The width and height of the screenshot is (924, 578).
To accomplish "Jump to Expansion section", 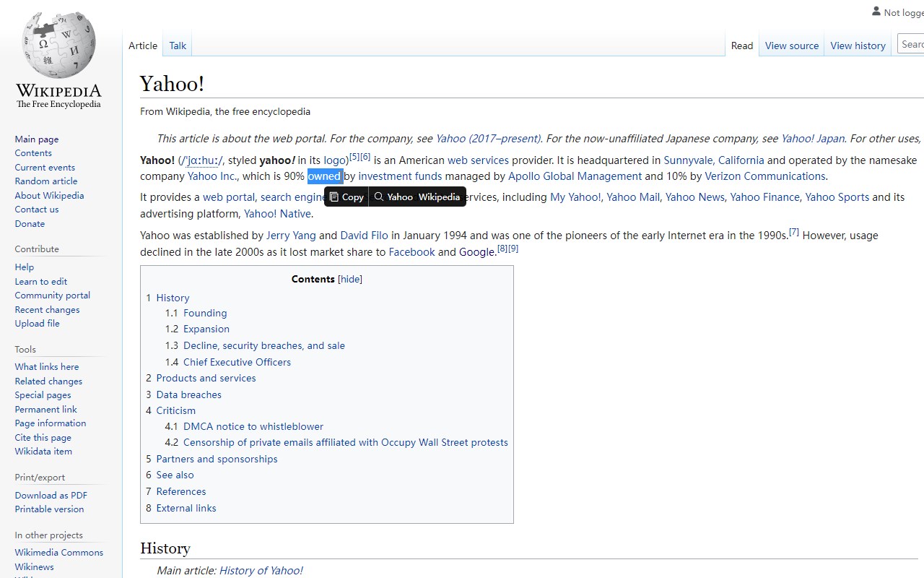I will (x=206, y=329).
